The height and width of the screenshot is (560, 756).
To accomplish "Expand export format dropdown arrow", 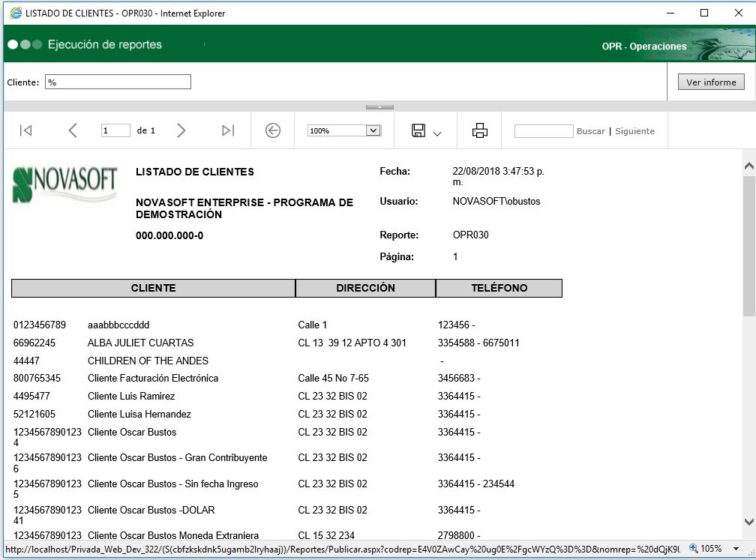I will pos(437,133).
